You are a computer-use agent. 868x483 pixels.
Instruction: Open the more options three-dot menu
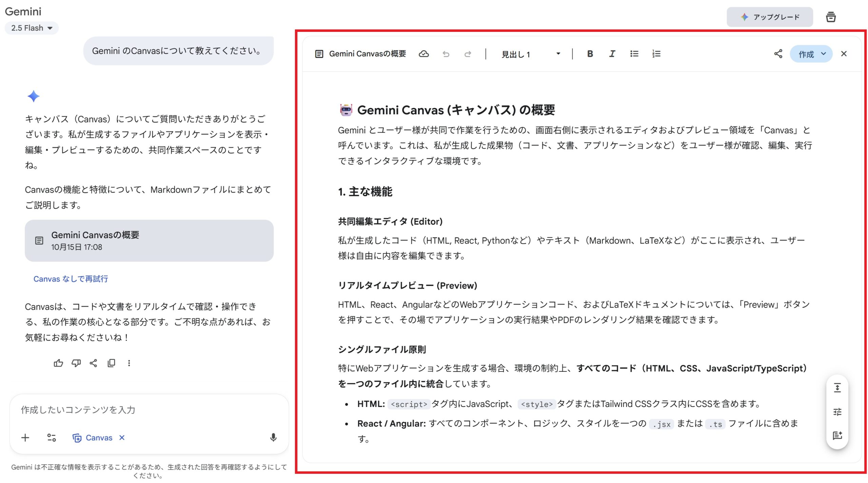click(129, 363)
